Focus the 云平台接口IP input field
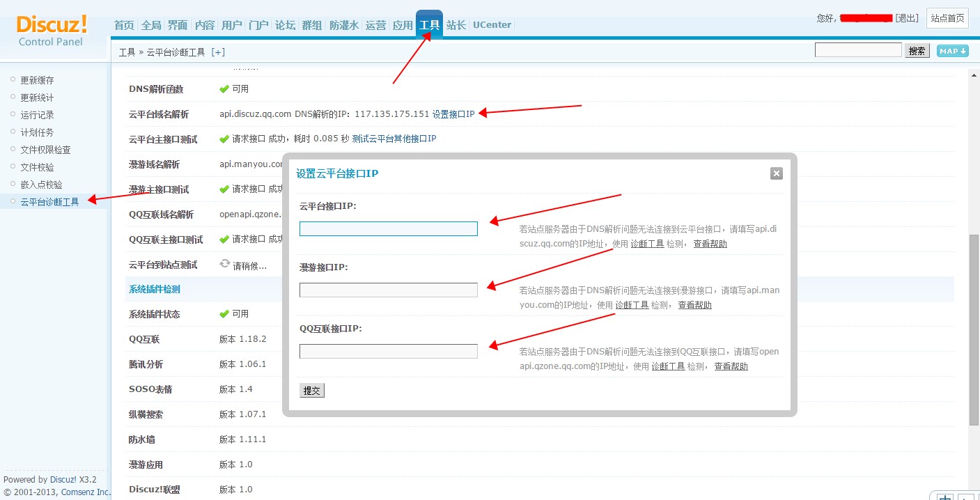The height and width of the screenshot is (500, 980). click(x=388, y=228)
